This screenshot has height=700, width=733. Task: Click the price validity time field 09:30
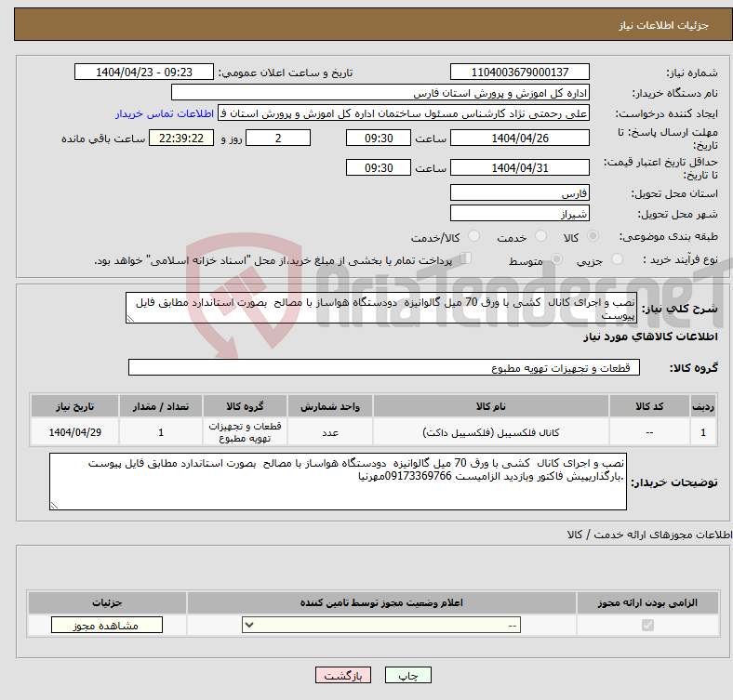(x=379, y=167)
